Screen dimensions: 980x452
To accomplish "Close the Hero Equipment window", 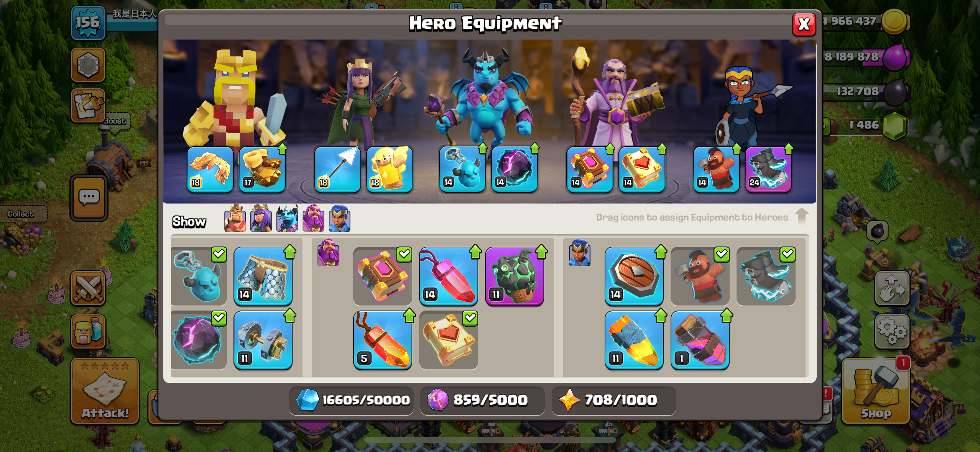I will [804, 25].
